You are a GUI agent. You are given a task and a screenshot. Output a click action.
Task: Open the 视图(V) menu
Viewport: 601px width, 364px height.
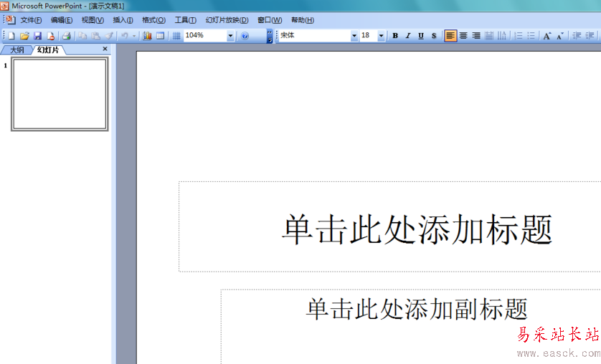click(x=93, y=20)
